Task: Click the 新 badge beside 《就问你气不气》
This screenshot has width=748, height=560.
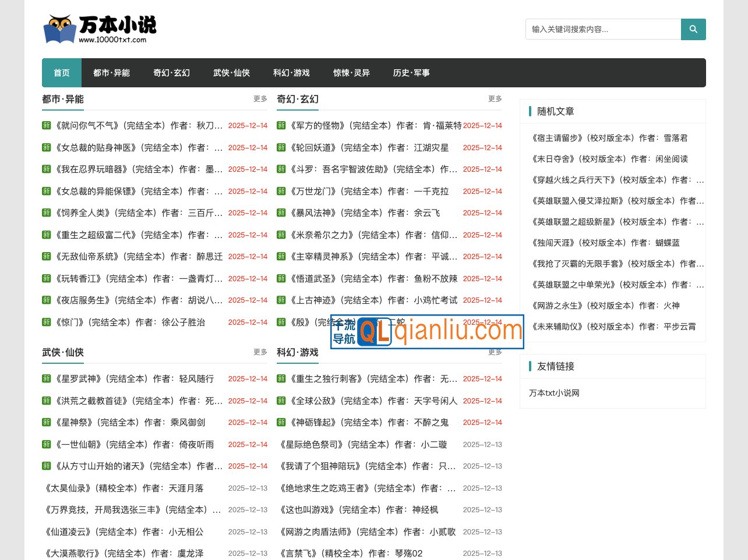Action: 46,126
